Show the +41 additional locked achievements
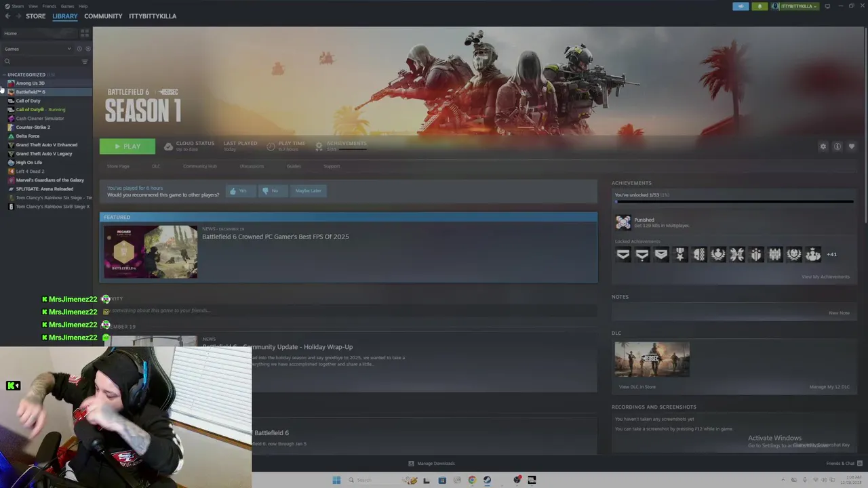The width and height of the screenshot is (868, 488). point(831,254)
